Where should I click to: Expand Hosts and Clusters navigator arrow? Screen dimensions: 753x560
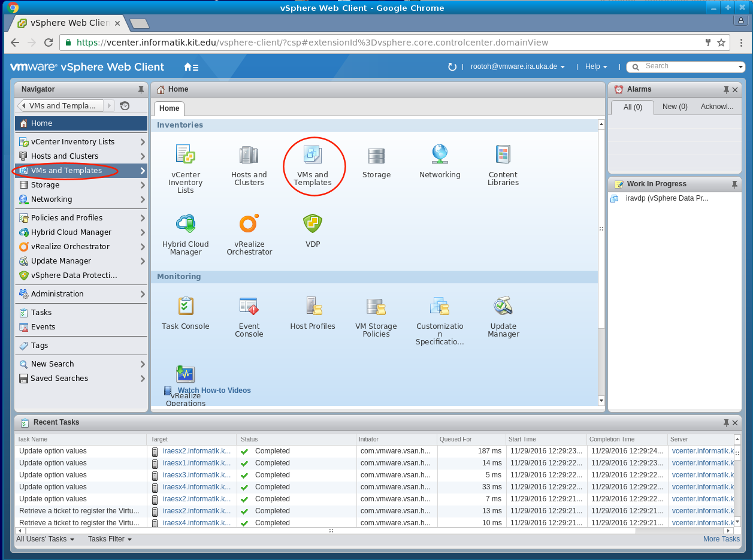[143, 156]
